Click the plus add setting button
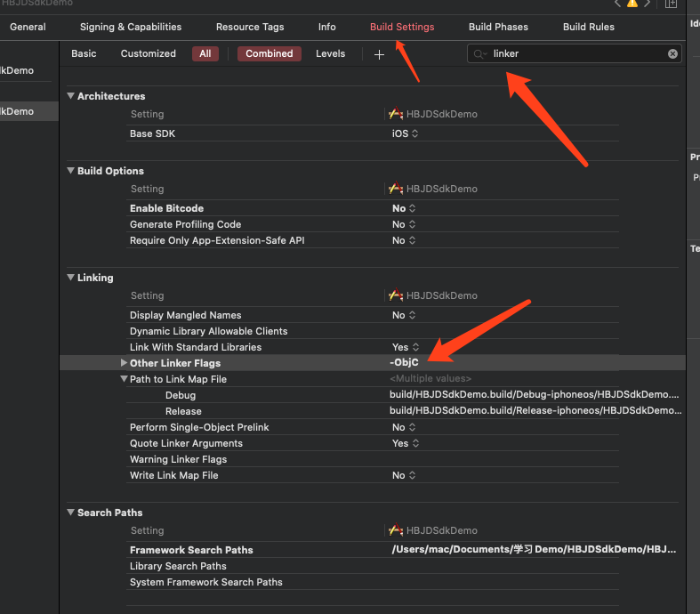Viewport: 700px width, 614px height. click(x=379, y=54)
